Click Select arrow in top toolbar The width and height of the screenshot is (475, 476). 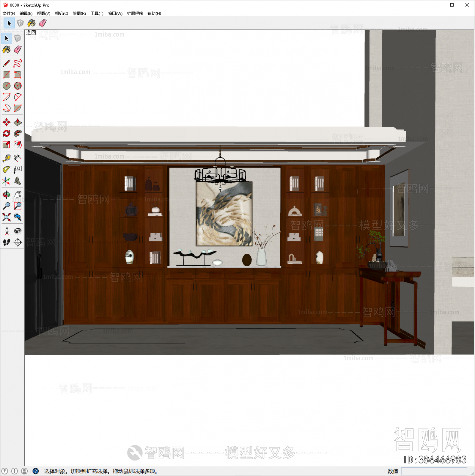(x=9, y=23)
